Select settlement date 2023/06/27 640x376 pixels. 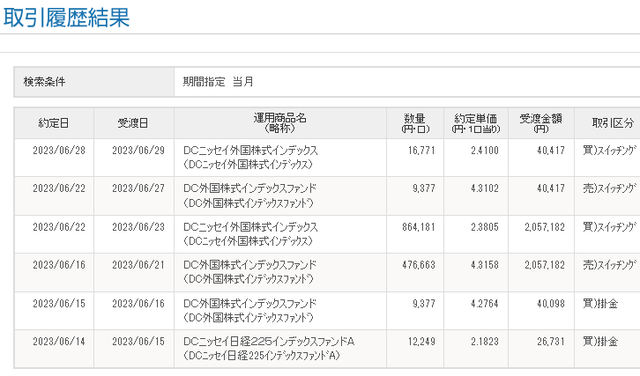(138, 188)
